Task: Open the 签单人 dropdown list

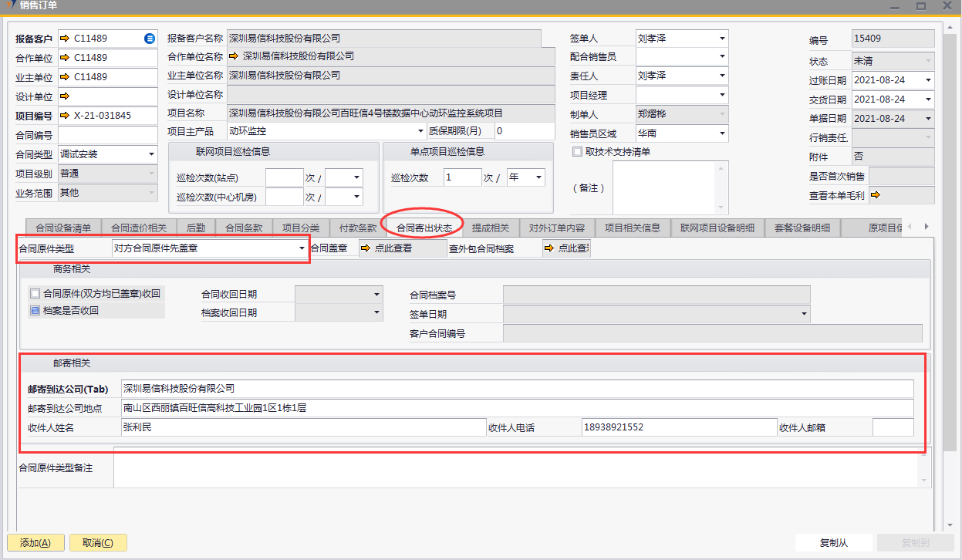Action: coord(722,39)
